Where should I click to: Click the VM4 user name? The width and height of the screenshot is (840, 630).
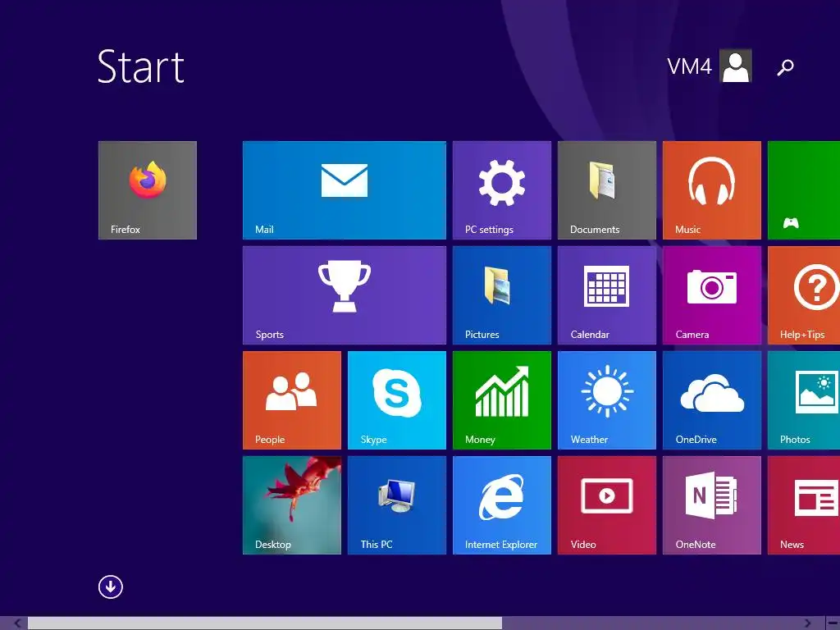689,66
